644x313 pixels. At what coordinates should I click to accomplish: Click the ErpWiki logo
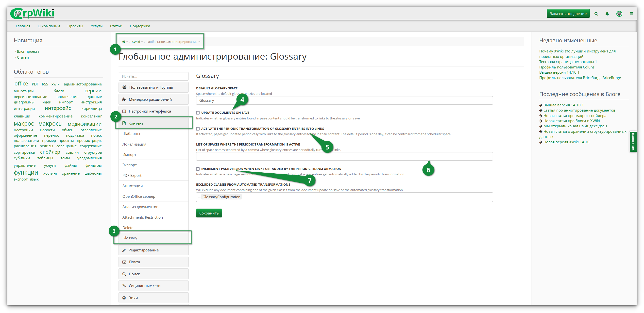coord(32,14)
